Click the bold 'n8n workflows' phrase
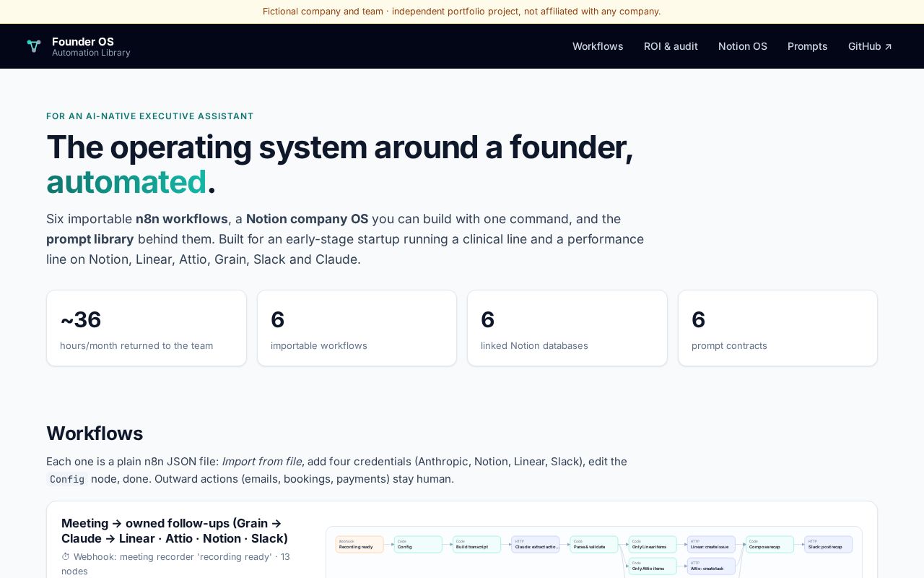This screenshot has width=924, height=578. [182, 219]
